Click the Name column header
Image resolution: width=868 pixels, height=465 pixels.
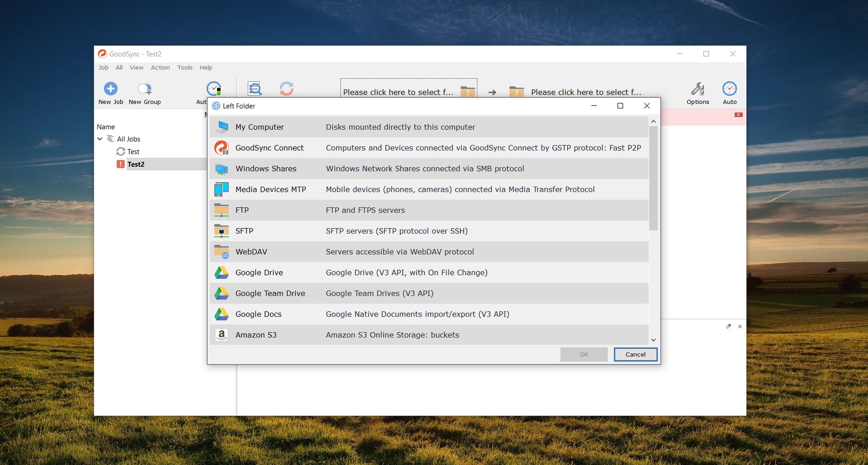point(106,127)
